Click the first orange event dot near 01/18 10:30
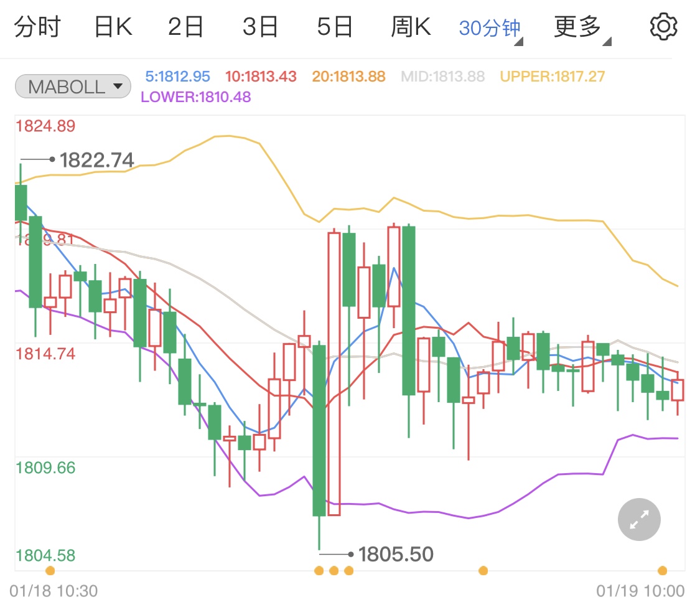Viewport: 700px width, 602px height. (50, 570)
